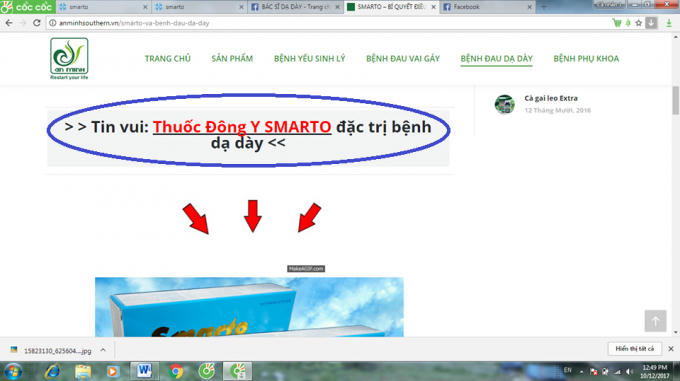Image resolution: width=680 pixels, height=381 pixels.
Task: Open BỆNH ĐAU DẠ DÀY menu
Action: tap(497, 59)
